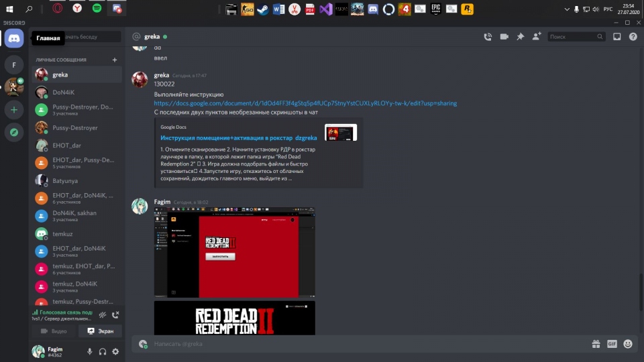
Task: Open Windows Start menu
Action: (9, 9)
